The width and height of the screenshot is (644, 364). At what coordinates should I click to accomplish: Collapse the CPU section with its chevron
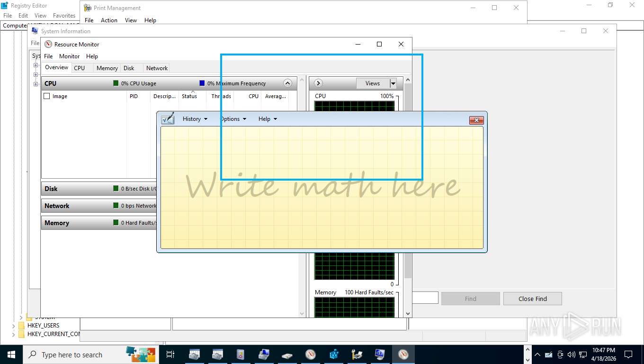tap(287, 83)
